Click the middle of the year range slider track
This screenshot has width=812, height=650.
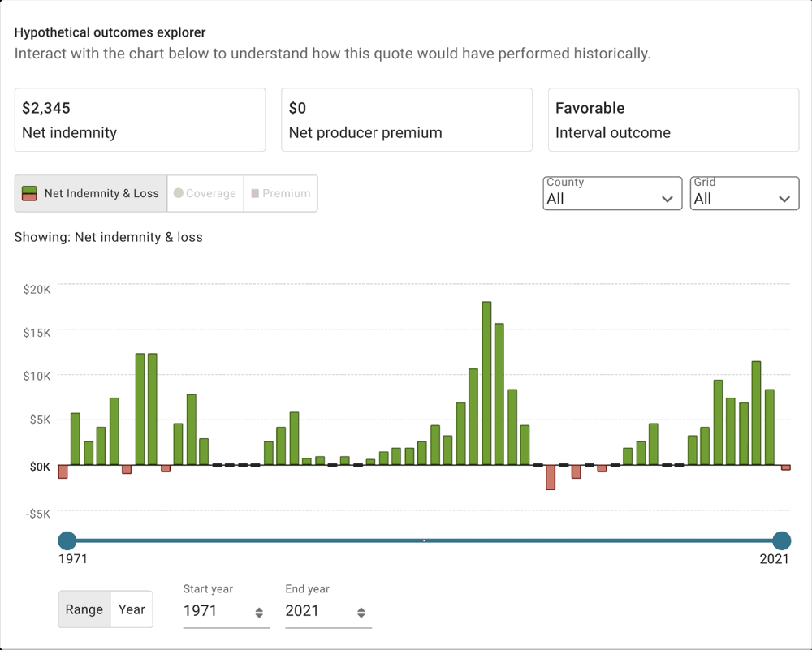coord(424,540)
